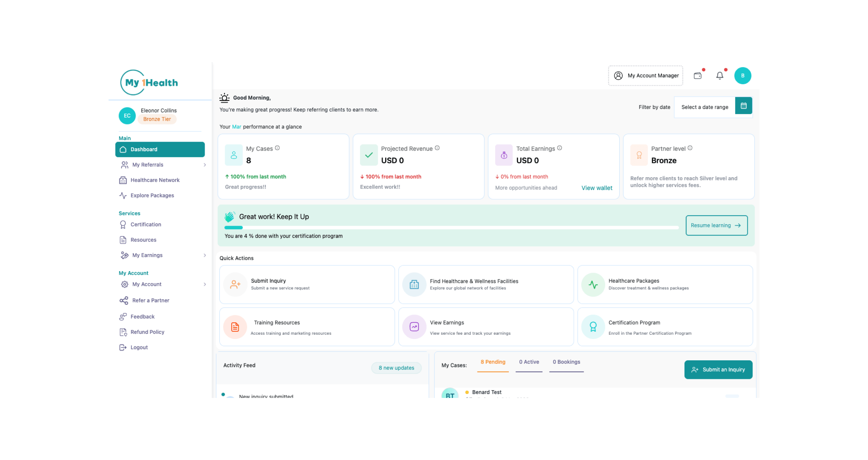Click the My Account Manager button
This screenshot has height=460, width=868.
tap(646, 76)
